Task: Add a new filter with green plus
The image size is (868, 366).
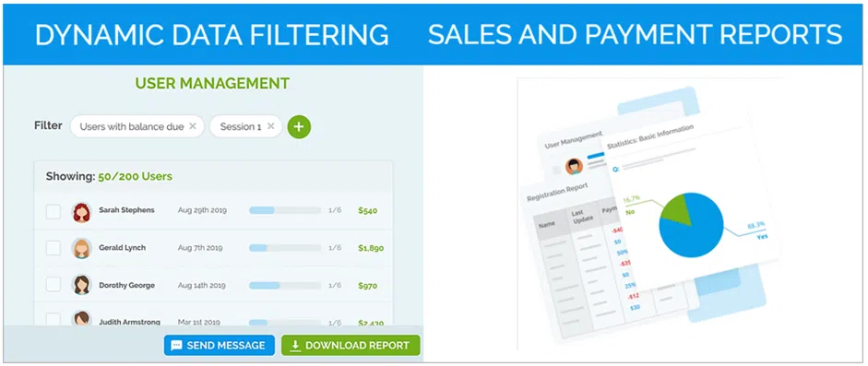Action: (x=299, y=126)
